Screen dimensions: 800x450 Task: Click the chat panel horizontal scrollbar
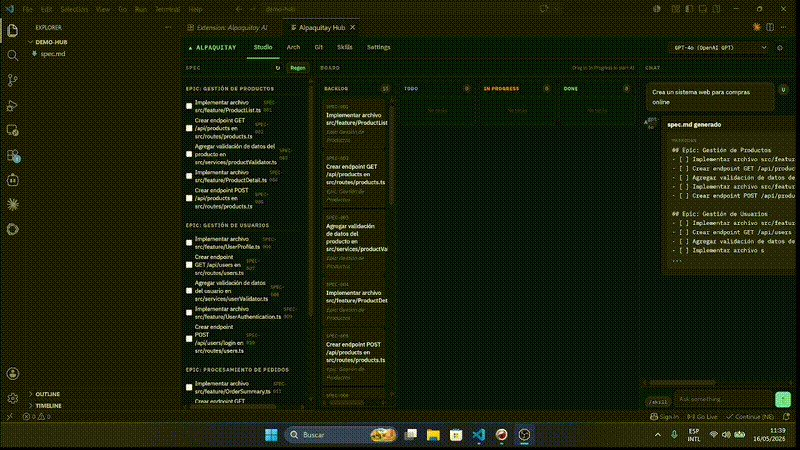coord(682,383)
